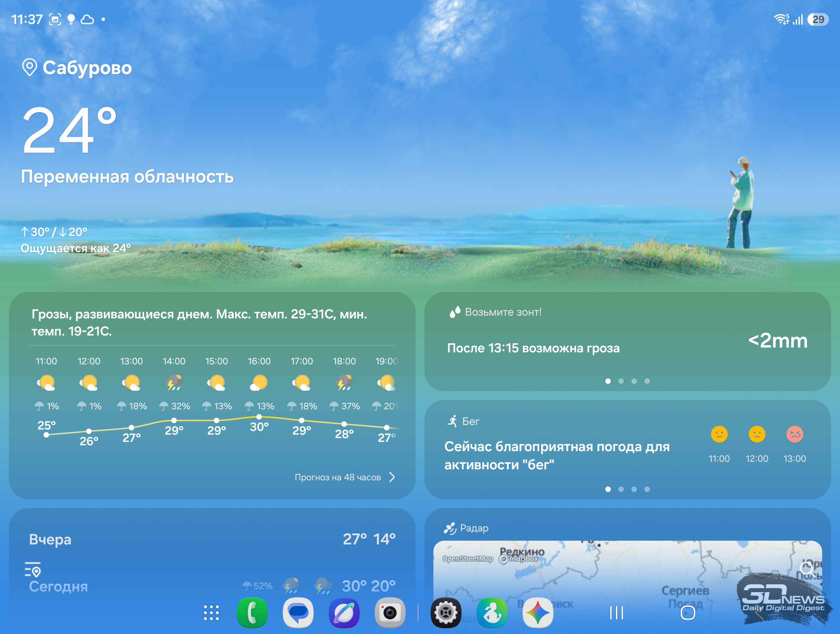Select the third page dot in the umbrella card

coord(634,381)
